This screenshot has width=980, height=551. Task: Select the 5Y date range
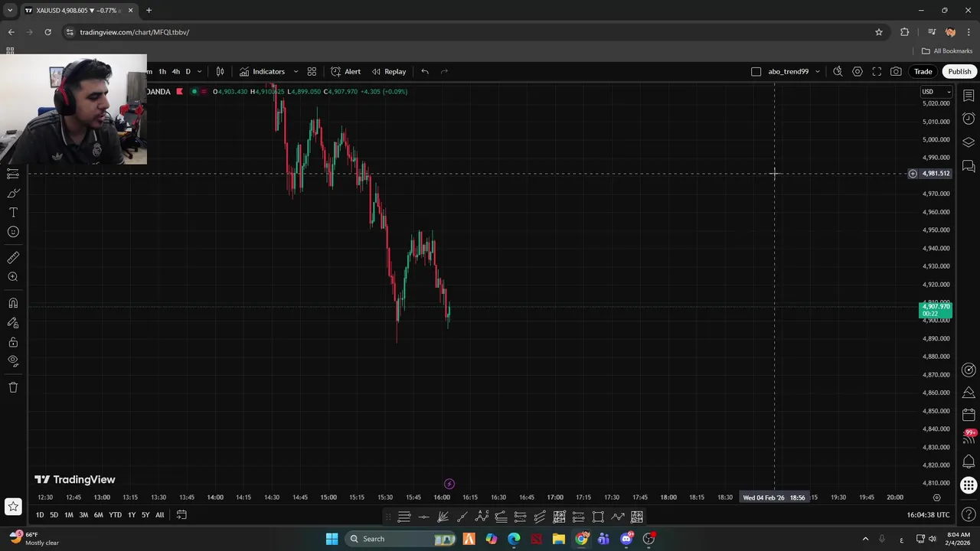[145, 515]
